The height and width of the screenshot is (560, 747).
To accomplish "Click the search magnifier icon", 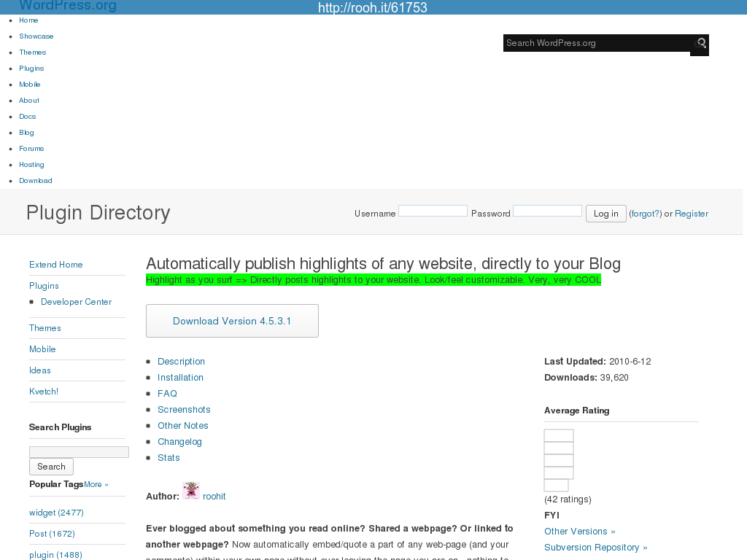I will tap(700, 44).
